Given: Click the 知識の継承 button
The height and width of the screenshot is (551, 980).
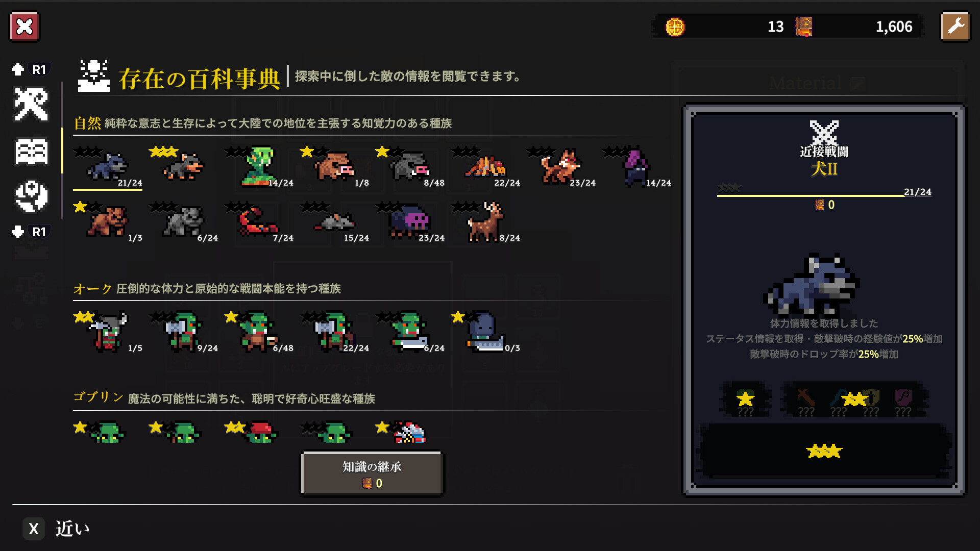Looking at the screenshot, I should click(372, 474).
